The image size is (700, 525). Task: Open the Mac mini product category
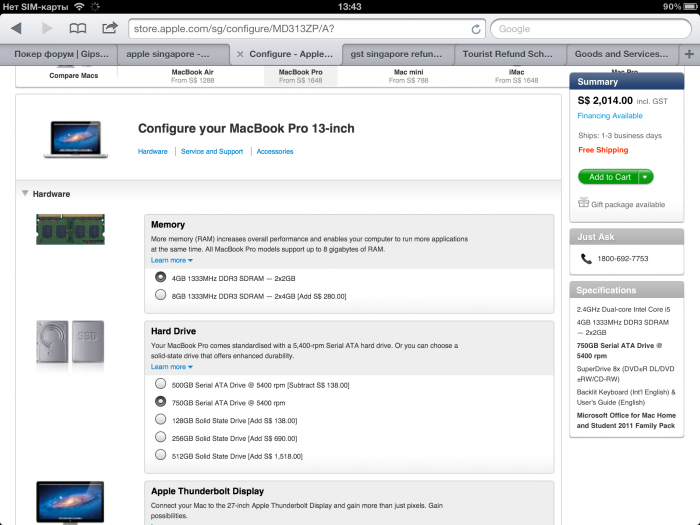[x=408, y=76]
